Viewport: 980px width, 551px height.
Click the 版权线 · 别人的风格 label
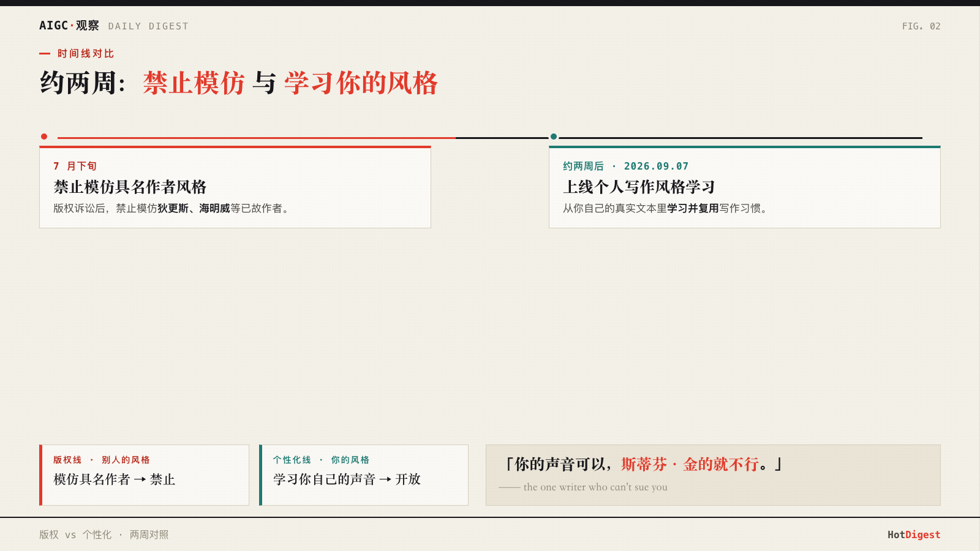102,460
